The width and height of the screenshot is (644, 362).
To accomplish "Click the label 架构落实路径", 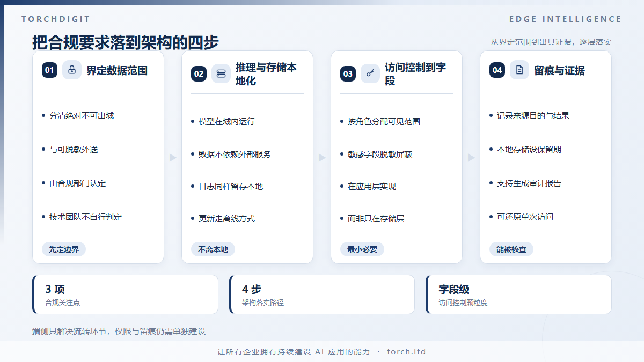I will 263,303.
